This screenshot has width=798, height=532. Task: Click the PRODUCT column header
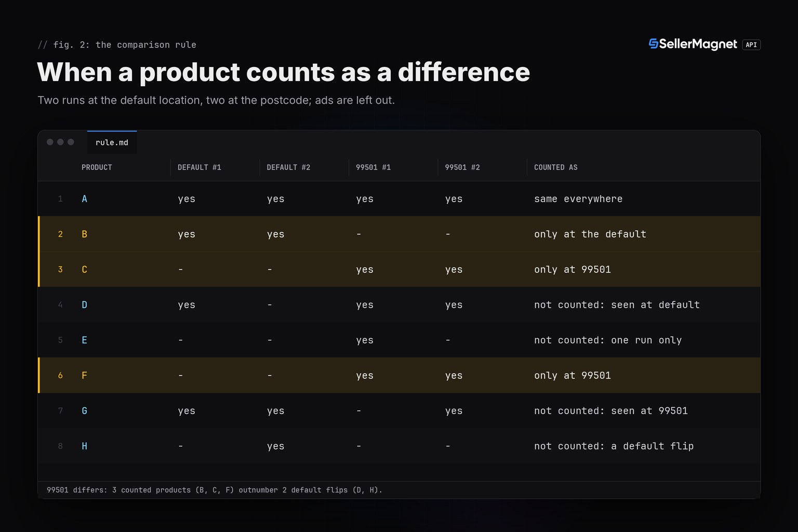tap(97, 167)
